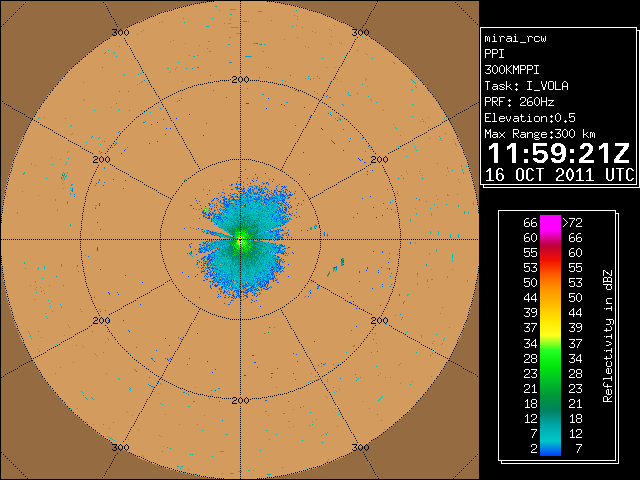Click the Reflectivity in dBZ axis label
Screen dimensions: 640x480
(x=608, y=336)
